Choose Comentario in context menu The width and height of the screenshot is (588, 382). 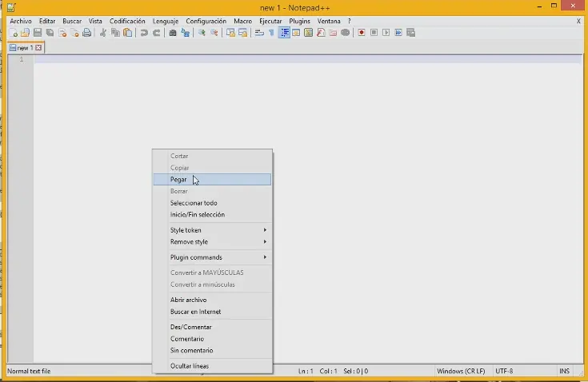[212, 339]
